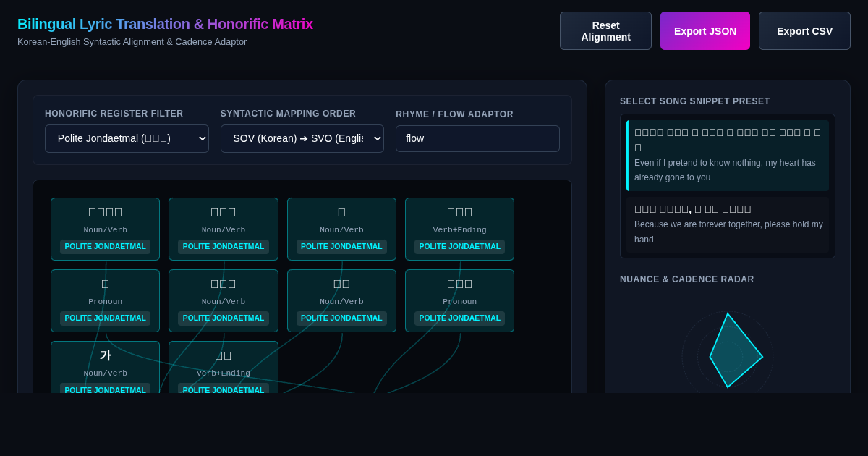The width and height of the screenshot is (868, 456).
Task: Click the Nuance & Cadence radar chart
Action: [728, 352]
